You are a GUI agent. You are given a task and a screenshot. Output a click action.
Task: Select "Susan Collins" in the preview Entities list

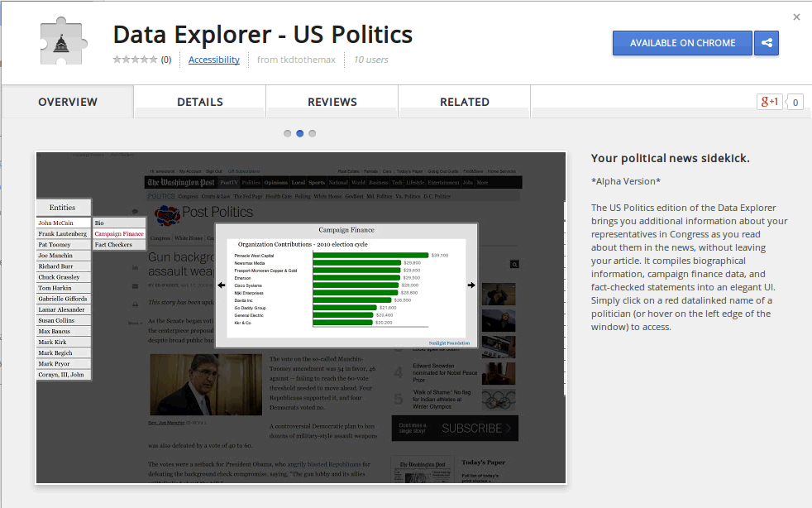pos(64,321)
